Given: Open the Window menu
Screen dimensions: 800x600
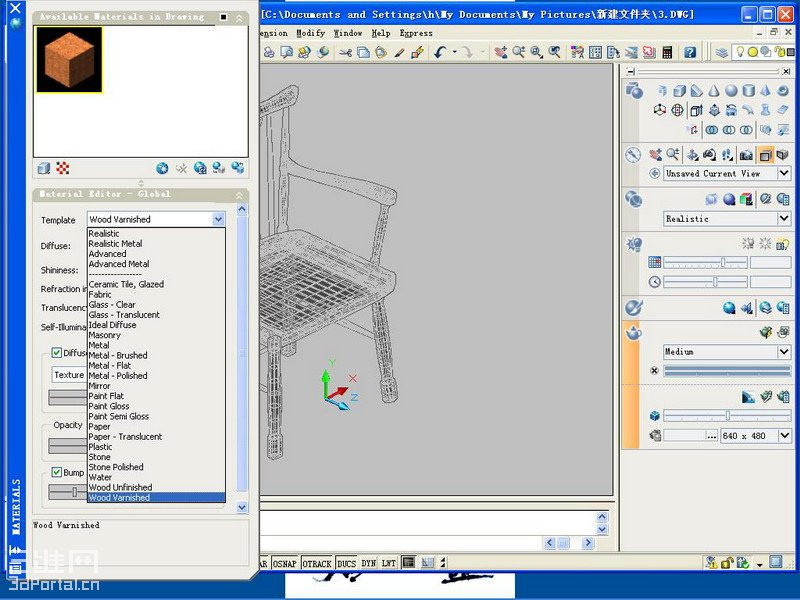Looking at the screenshot, I should [x=347, y=33].
